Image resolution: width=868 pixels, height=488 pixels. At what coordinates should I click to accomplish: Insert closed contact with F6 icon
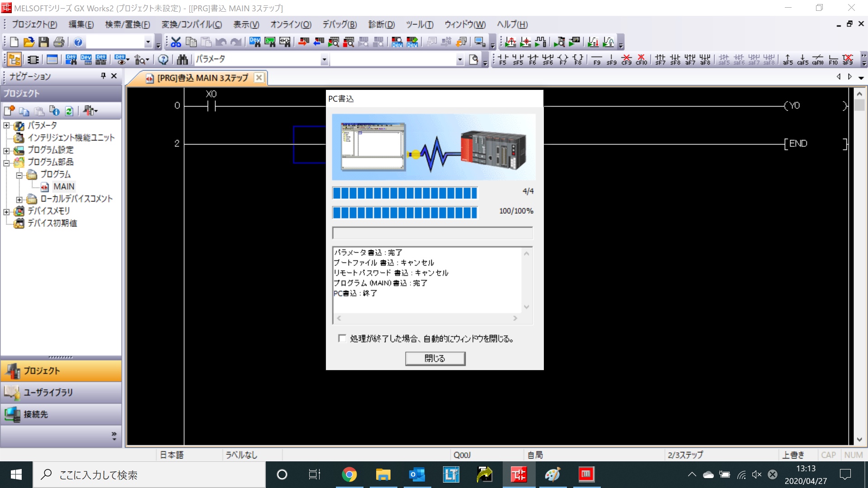point(533,59)
